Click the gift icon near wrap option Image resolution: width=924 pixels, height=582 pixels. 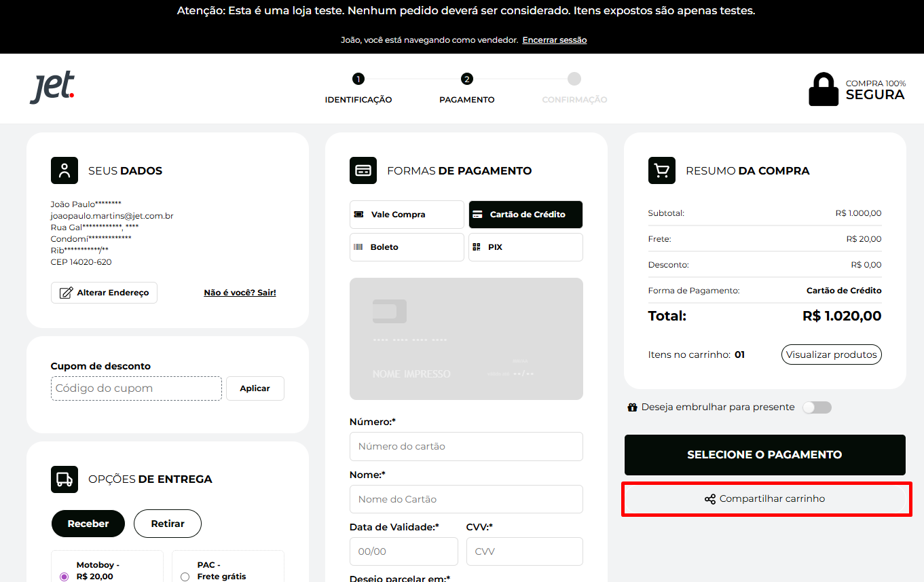[633, 407]
